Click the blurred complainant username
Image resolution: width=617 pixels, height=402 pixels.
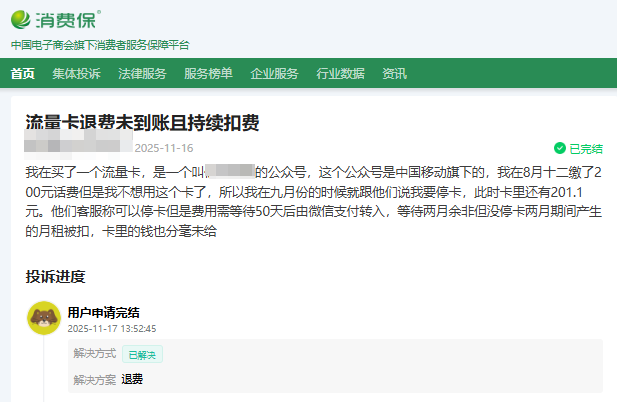pyautogui.click(x=77, y=147)
